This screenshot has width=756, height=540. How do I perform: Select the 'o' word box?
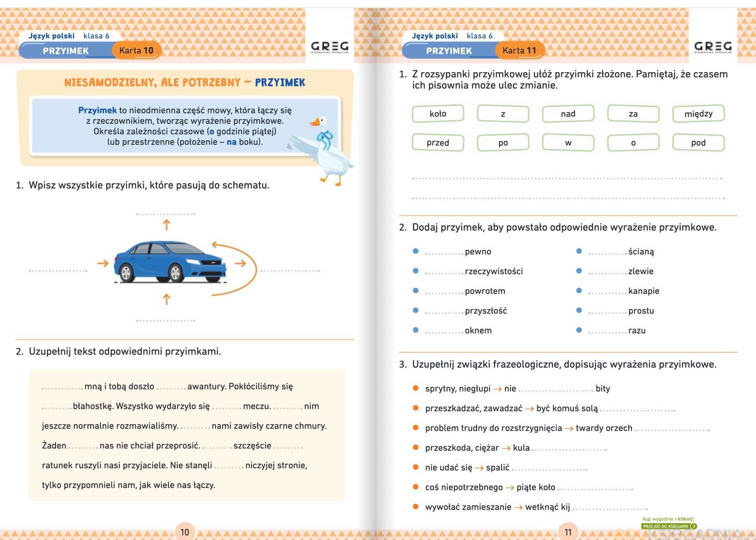click(633, 142)
